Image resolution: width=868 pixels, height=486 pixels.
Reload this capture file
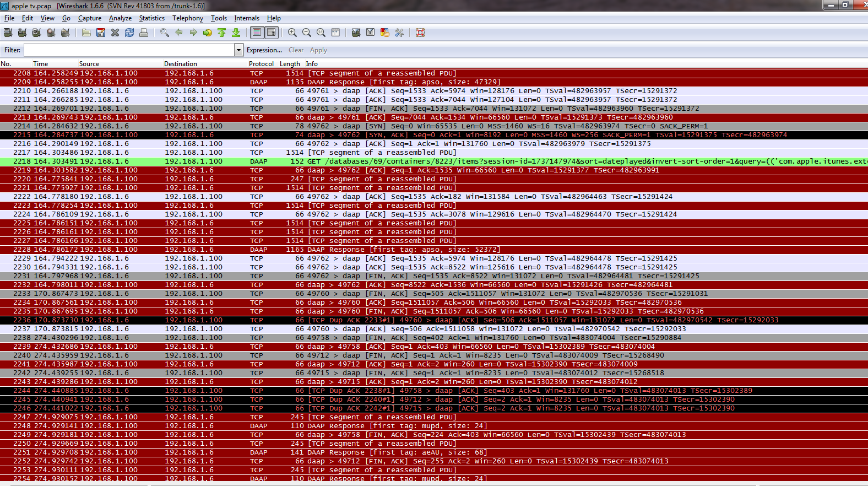tap(129, 33)
